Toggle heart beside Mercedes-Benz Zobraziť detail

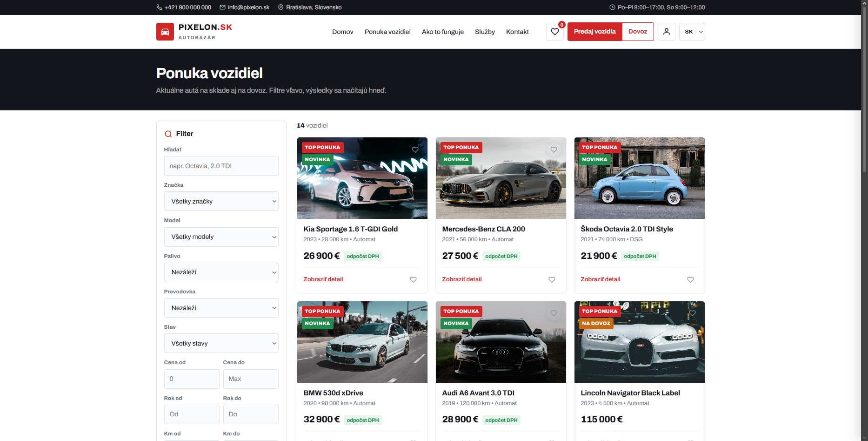(552, 279)
